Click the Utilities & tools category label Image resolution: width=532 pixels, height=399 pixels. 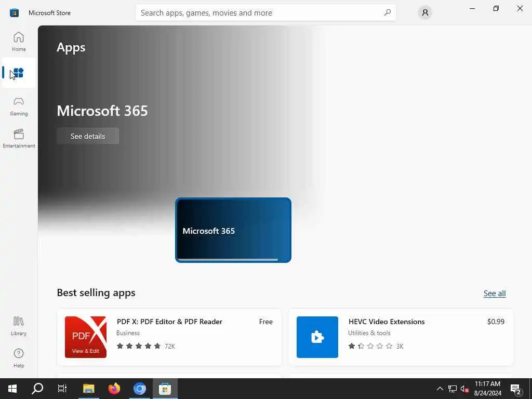click(x=369, y=333)
